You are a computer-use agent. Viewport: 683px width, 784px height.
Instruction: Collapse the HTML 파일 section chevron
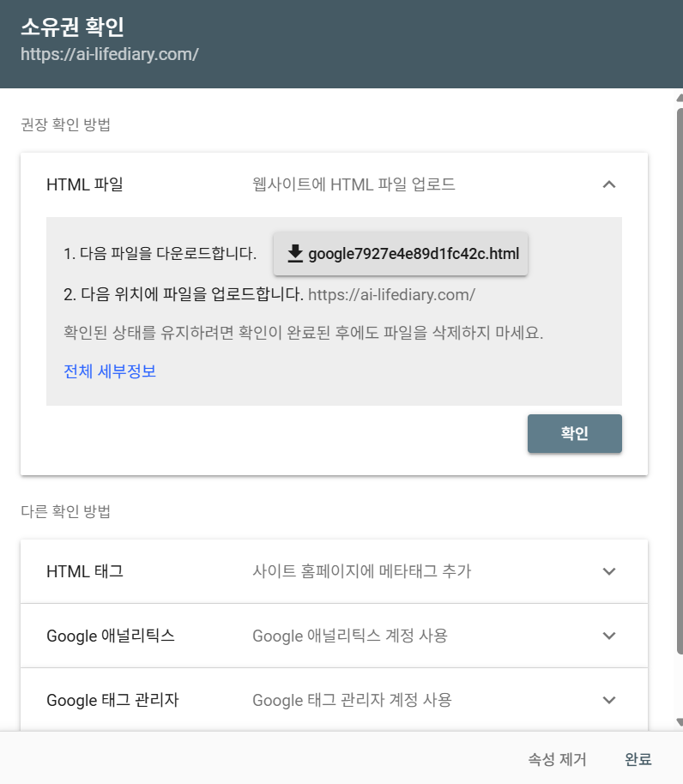(609, 184)
